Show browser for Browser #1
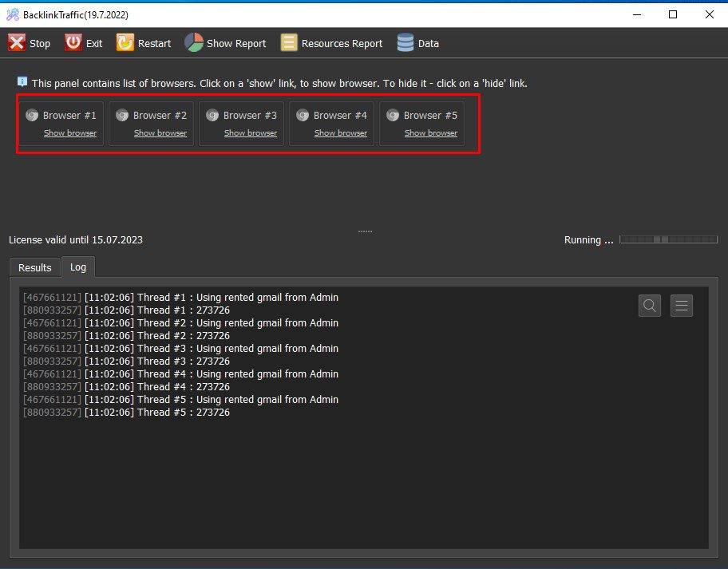This screenshot has width=728, height=569. 70,133
